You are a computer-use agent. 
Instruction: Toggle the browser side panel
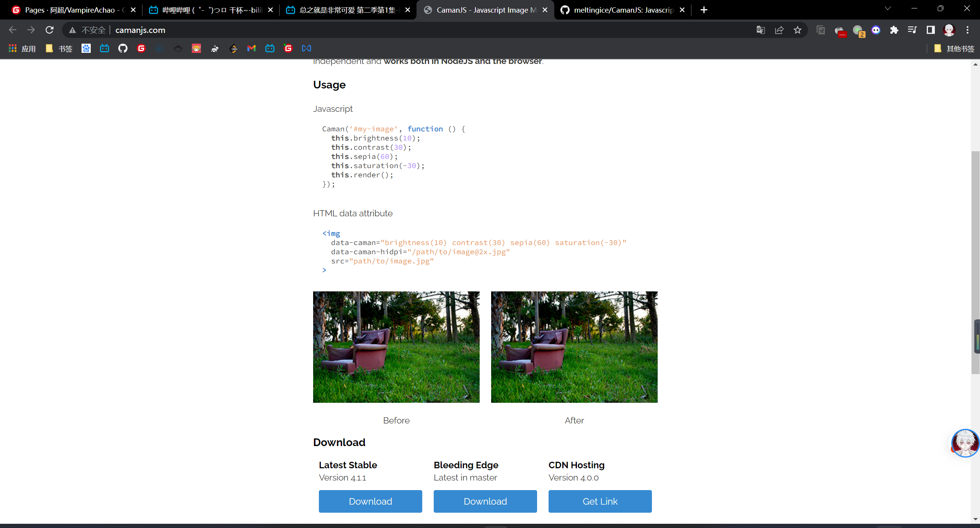point(931,30)
